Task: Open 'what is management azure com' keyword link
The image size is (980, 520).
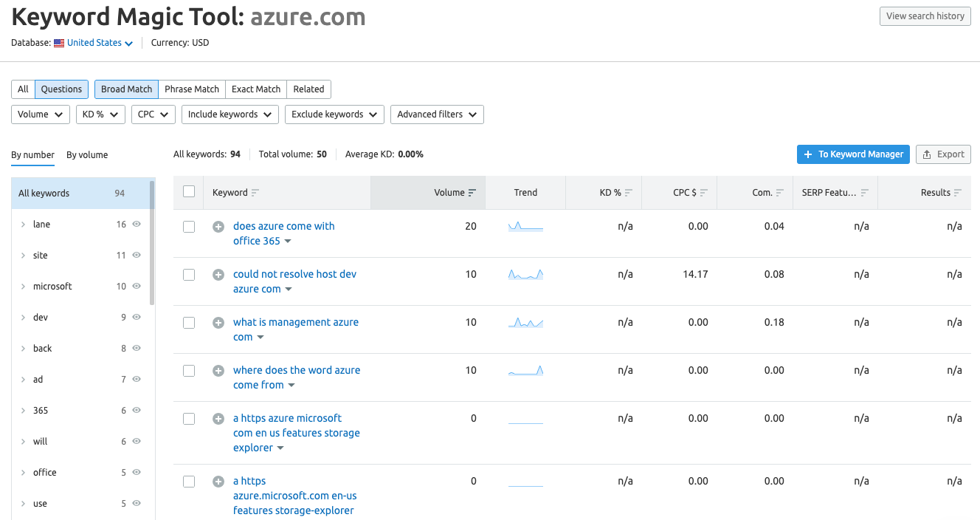Action: pyautogui.click(x=295, y=329)
